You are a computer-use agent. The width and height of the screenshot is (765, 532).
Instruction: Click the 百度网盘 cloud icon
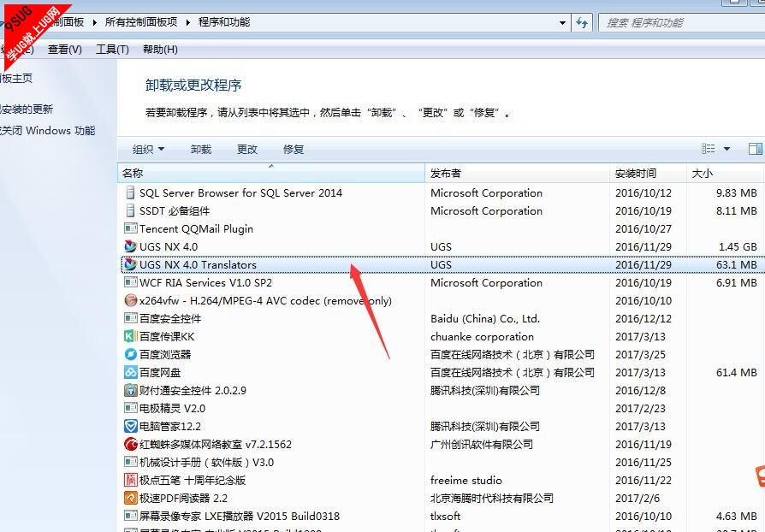130,372
